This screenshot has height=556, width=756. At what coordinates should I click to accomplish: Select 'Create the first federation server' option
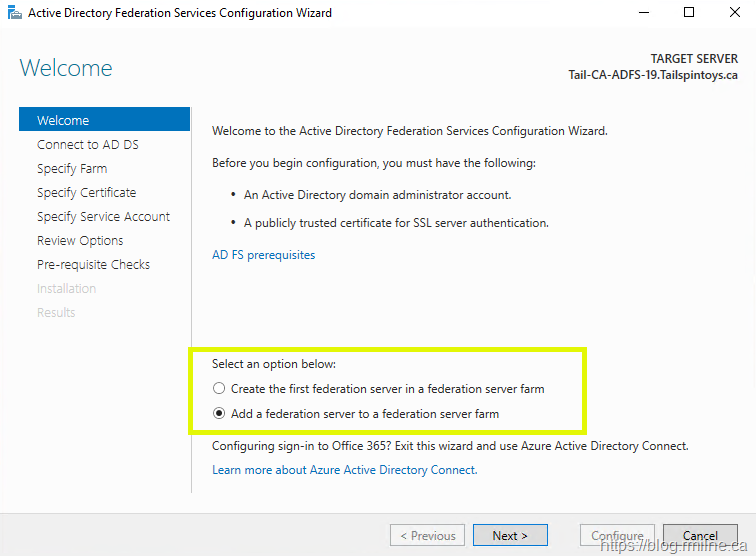click(219, 389)
